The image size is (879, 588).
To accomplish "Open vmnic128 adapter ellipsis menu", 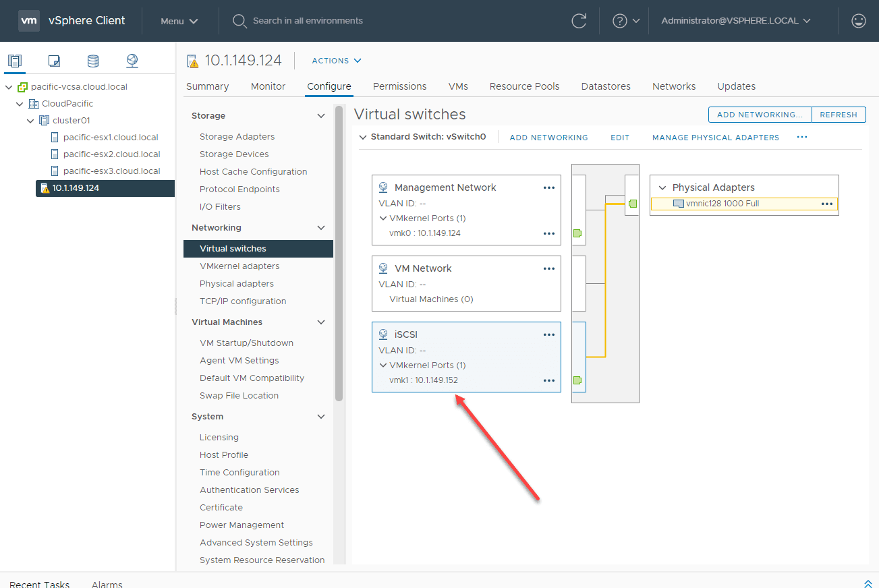I will pos(827,204).
